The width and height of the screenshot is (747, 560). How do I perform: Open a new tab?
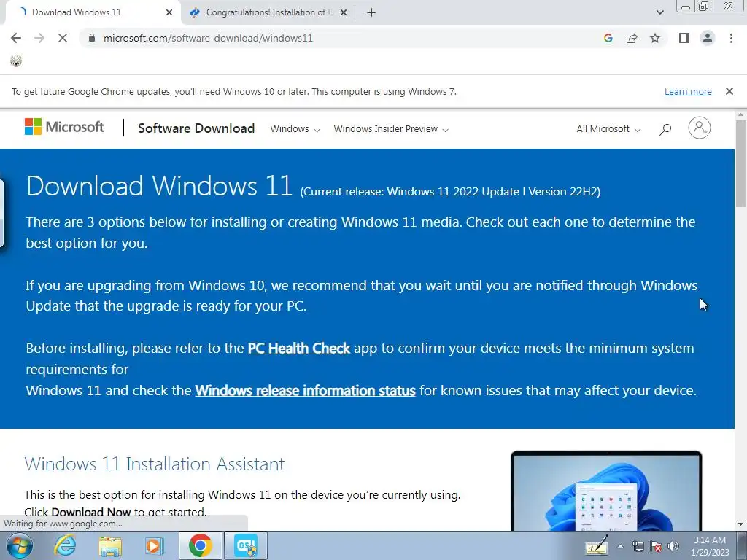coord(371,12)
